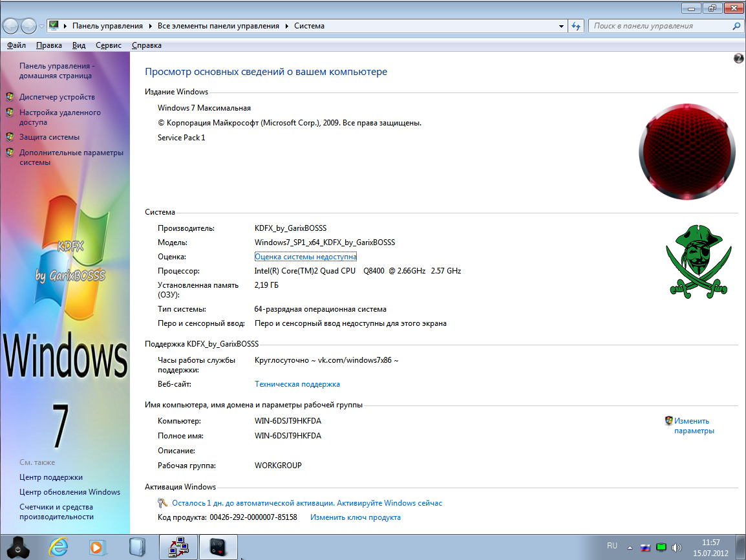This screenshot has height=560, width=746.
Task: Expand the arrow after Панель управления breadcrumb
Action: pos(151,26)
